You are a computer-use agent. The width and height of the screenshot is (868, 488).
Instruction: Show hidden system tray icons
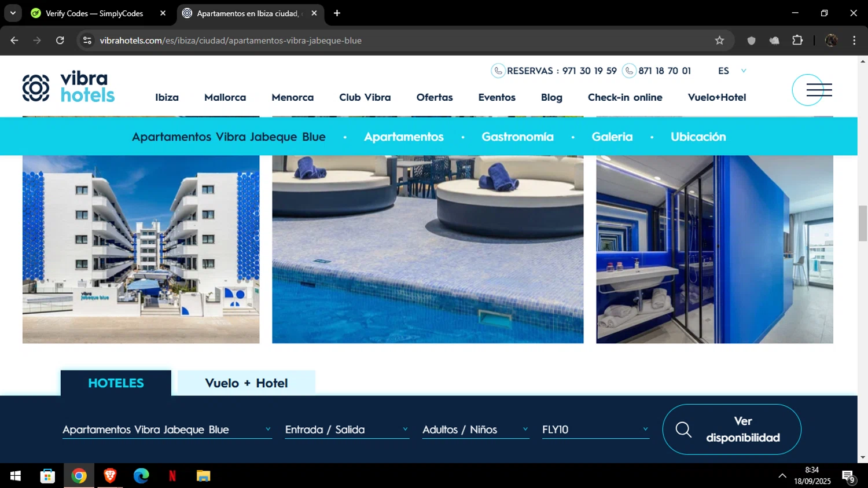point(782,476)
